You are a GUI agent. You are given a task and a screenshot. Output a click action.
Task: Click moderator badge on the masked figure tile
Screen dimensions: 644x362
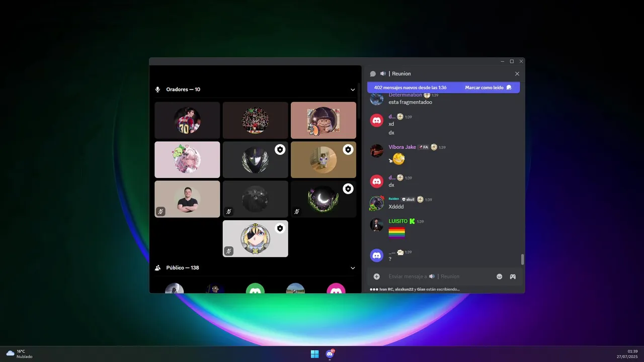click(x=280, y=149)
